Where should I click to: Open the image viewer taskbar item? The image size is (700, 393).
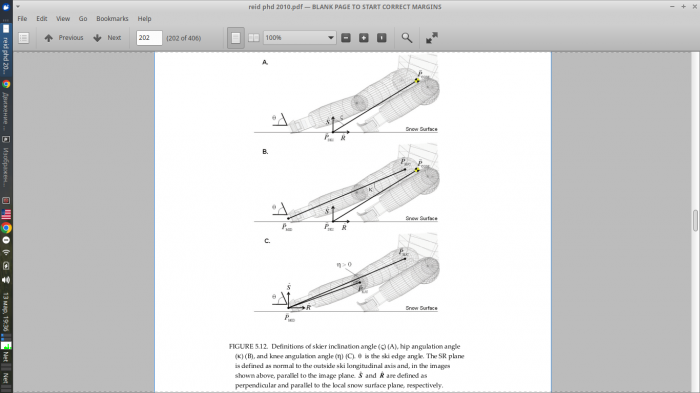tap(6, 162)
